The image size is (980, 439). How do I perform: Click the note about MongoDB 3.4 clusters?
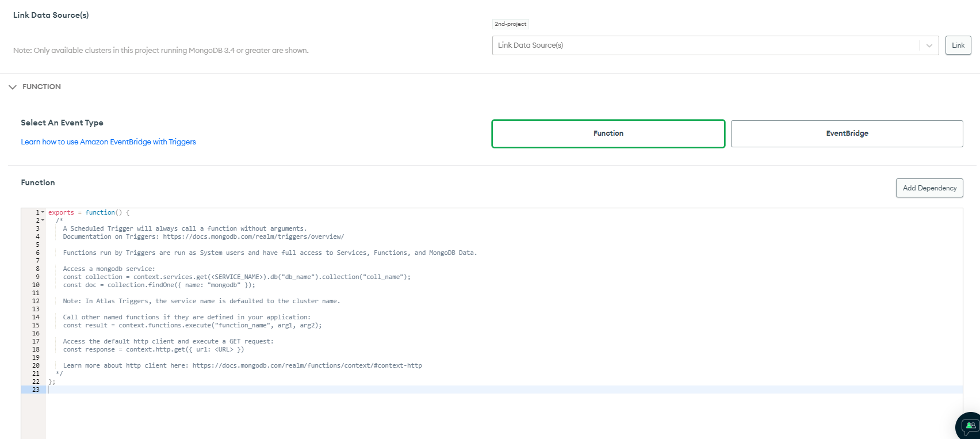(x=161, y=51)
